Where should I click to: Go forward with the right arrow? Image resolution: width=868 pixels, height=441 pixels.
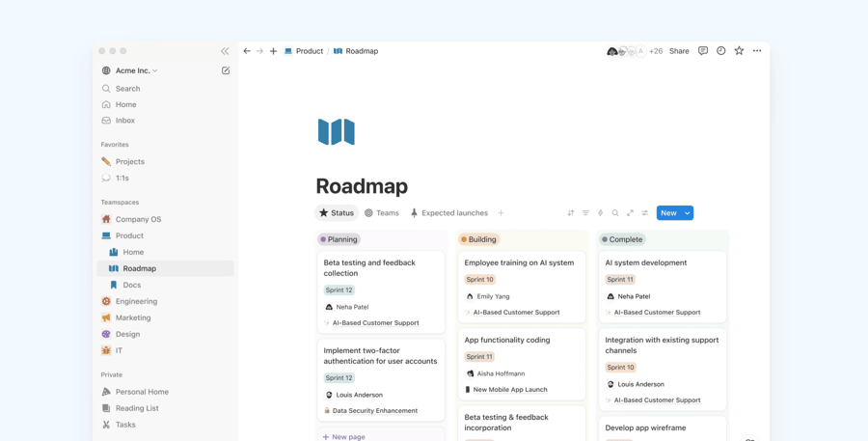259,51
